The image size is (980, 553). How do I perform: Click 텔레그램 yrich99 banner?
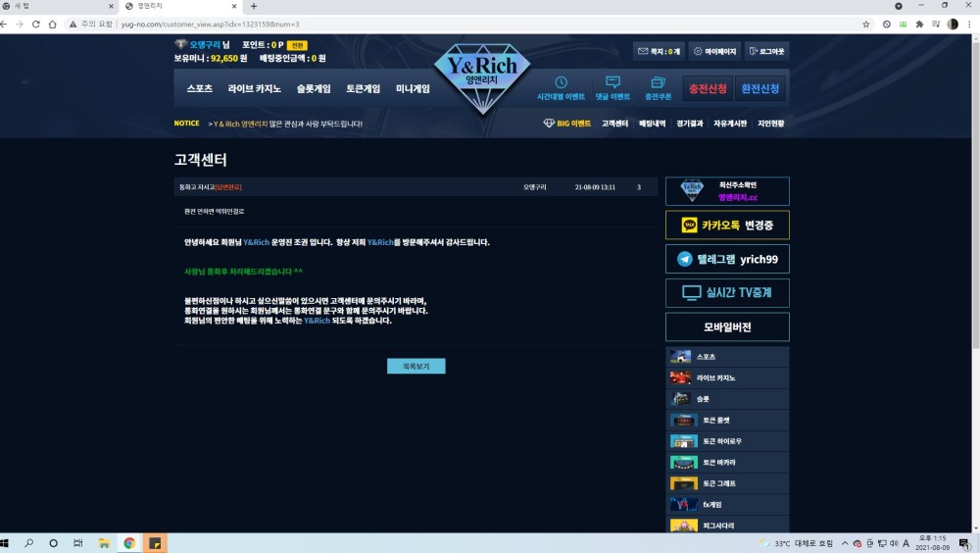coord(727,259)
